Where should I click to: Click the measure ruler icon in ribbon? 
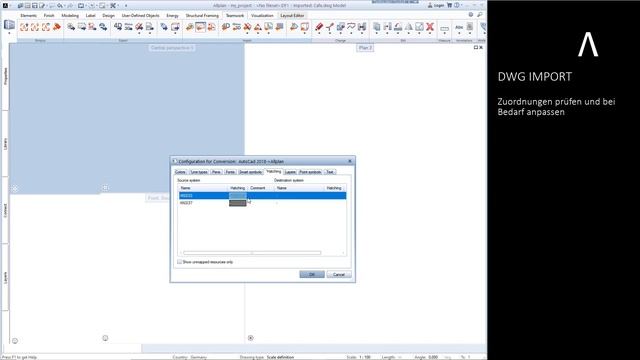click(444, 28)
